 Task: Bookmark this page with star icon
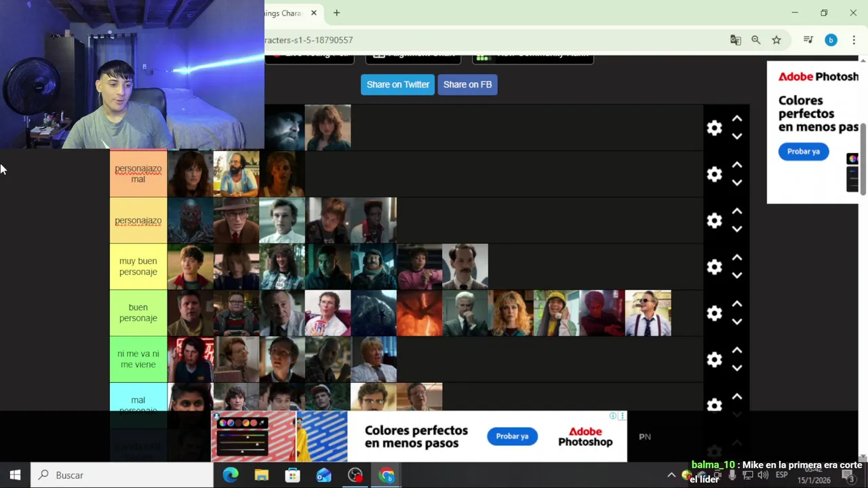pos(776,40)
